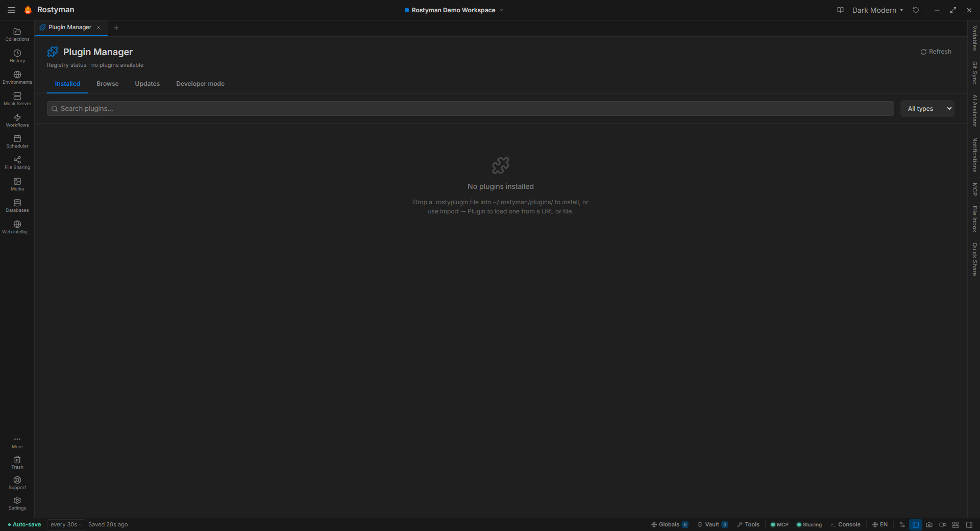
Task: Open the MCP side panel
Action: pyautogui.click(x=974, y=189)
